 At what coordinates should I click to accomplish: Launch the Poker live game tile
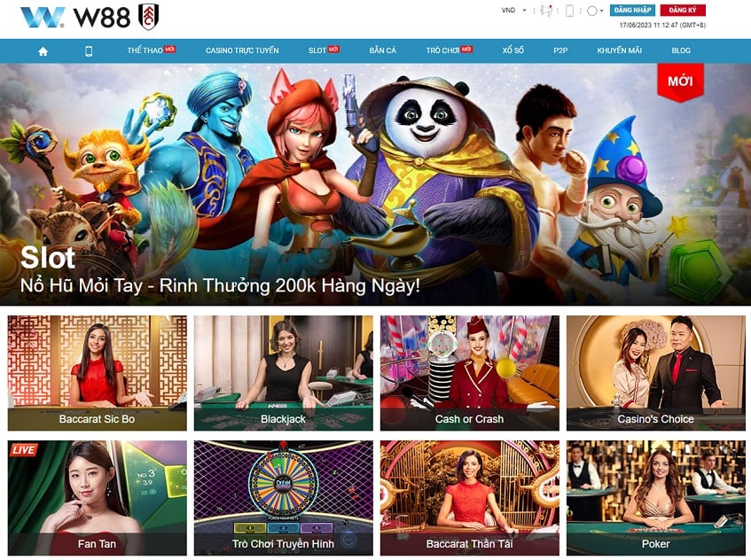pos(656,498)
